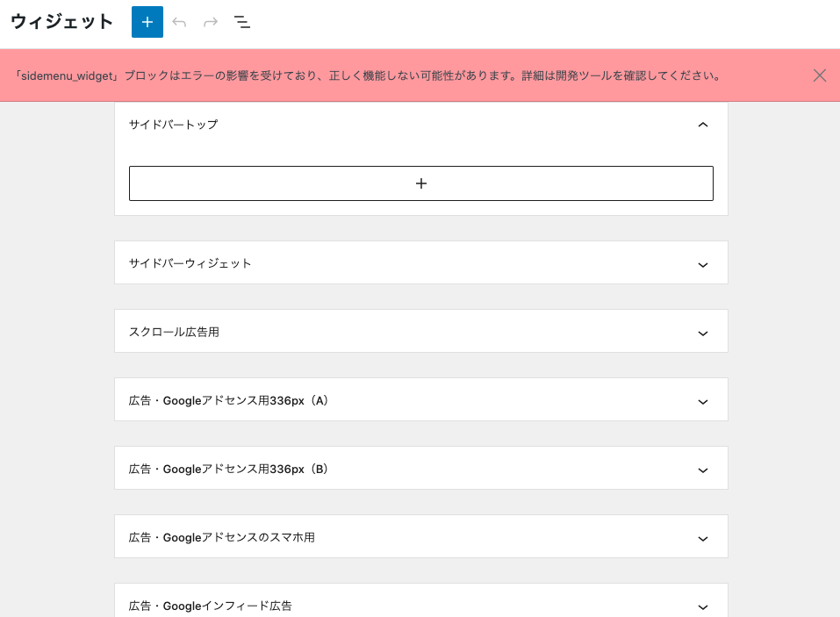840x617 pixels.
Task: Click the サイドバーウィジェット heading text
Action: 190,263
